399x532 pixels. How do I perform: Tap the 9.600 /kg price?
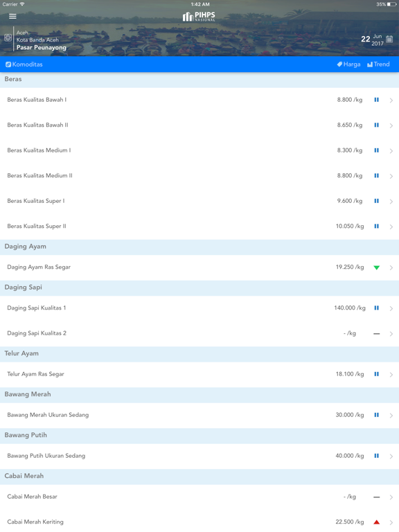[349, 201]
